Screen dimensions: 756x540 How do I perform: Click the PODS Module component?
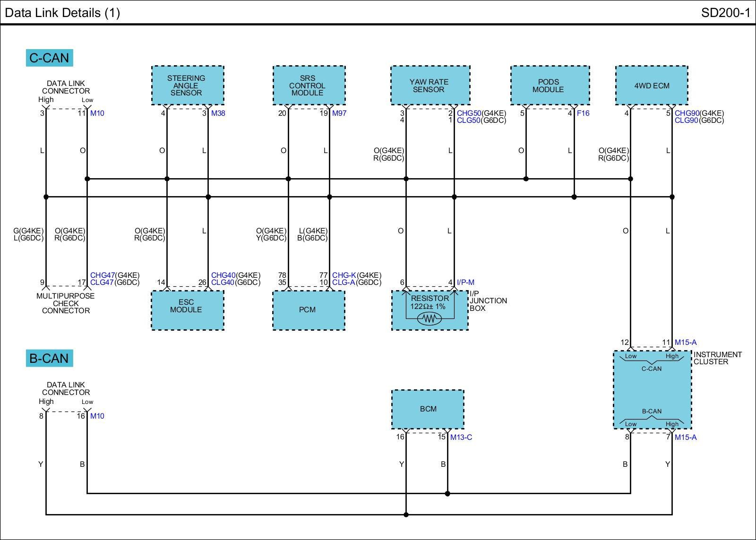click(550, 86)
